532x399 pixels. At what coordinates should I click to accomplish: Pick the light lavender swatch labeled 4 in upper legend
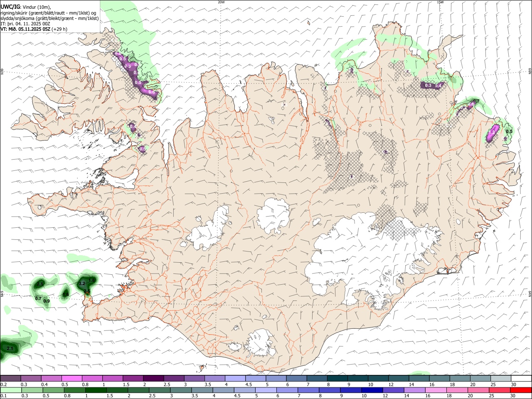[235, 379]
